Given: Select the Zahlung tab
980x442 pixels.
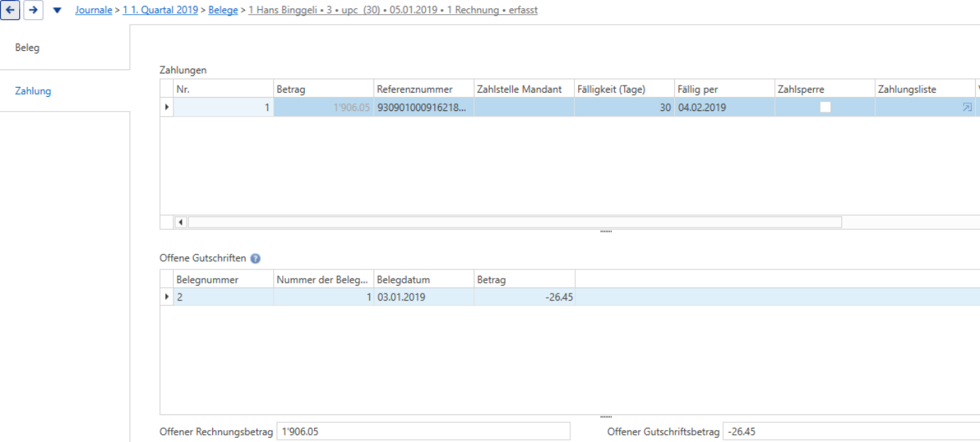Looking at the screenshot, I should (x=65, y=91).
